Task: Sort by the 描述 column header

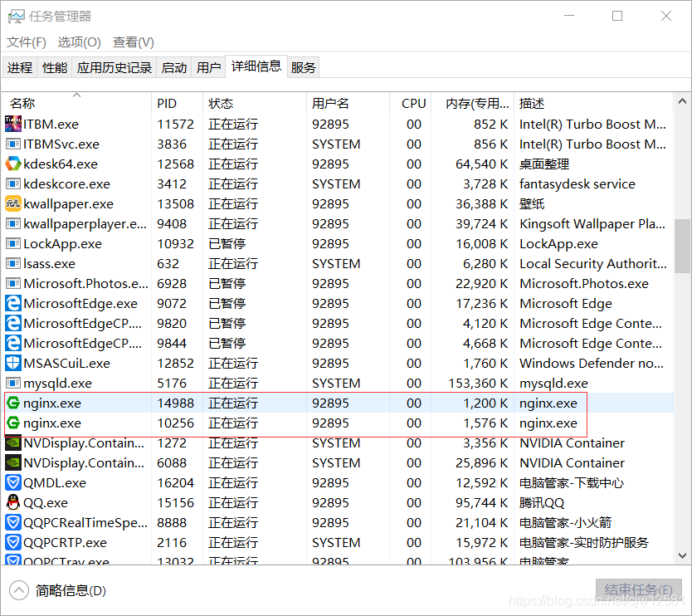Action: pos(593,103)
